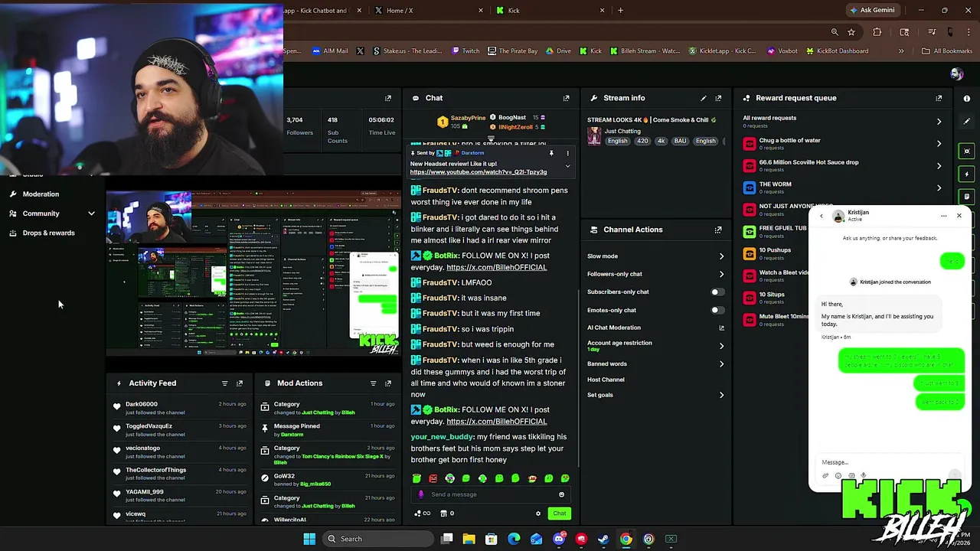The width and height of the screenshot is (980, 551).
Task: Bookmark this page with star icon
Action: point(851,32)
